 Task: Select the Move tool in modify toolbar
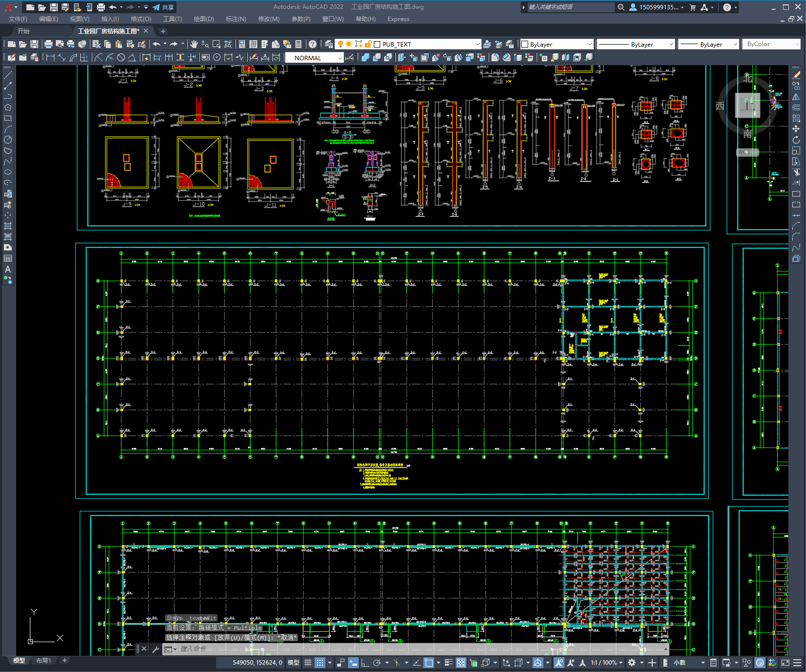click(796, 129)
